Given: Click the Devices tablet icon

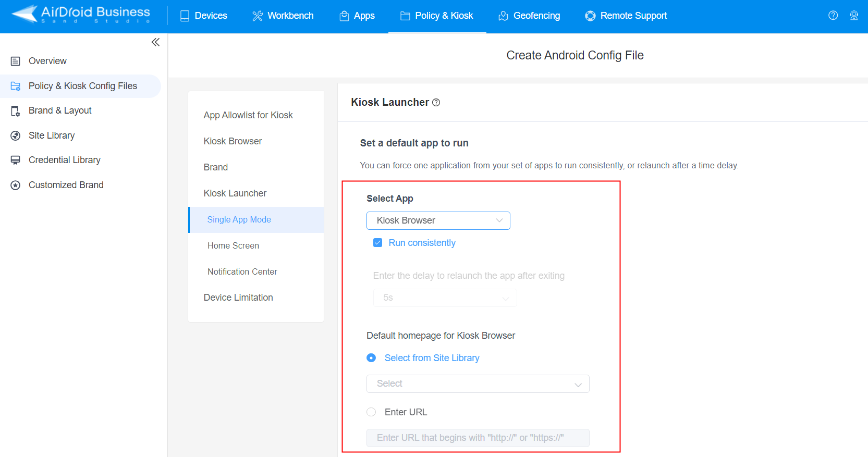Looking at the screenshot, I should (185, 16).
